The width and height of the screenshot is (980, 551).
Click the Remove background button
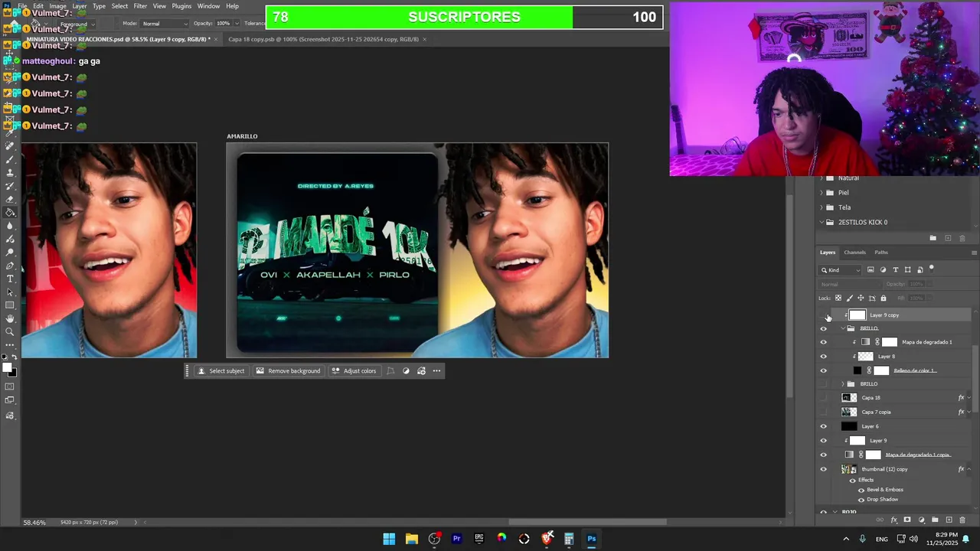[288, 371]
